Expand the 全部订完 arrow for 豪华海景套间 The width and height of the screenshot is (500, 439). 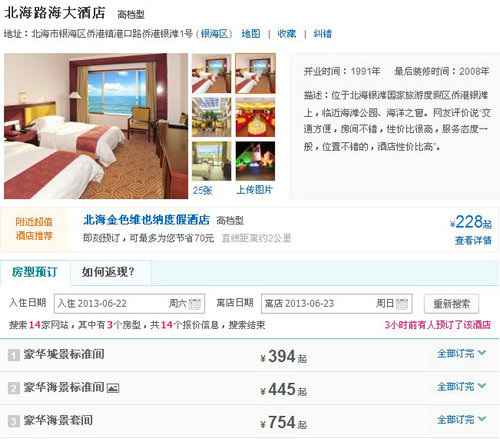click(482, 419)
